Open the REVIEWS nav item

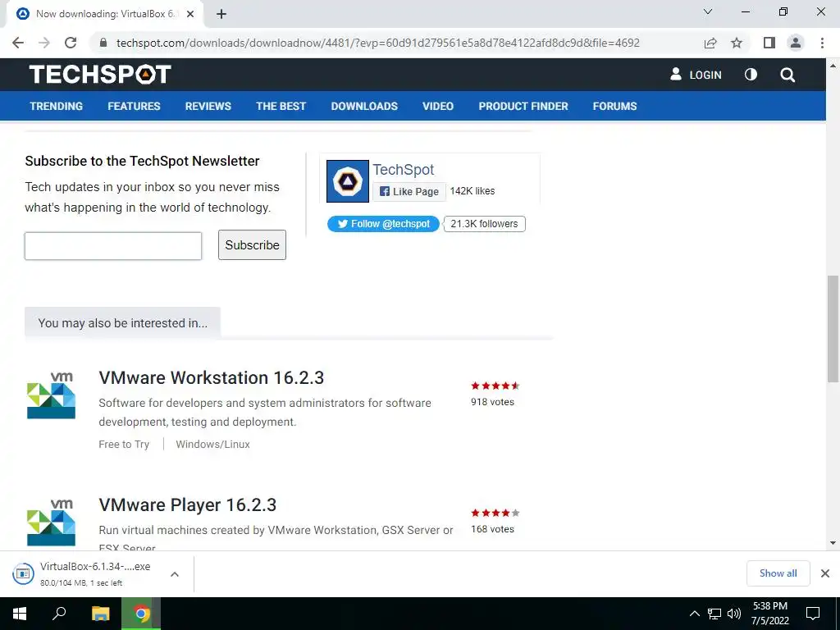click(x=208, y=106)
